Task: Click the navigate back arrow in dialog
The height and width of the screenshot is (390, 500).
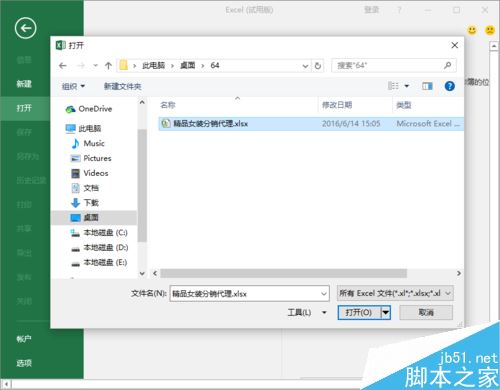Action: (63, 66)
